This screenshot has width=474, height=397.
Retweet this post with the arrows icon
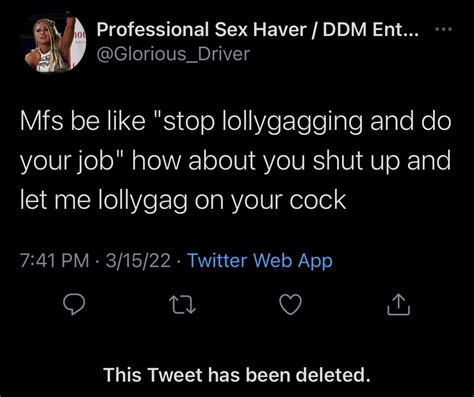pyautogui.click(x=182, y=305)
